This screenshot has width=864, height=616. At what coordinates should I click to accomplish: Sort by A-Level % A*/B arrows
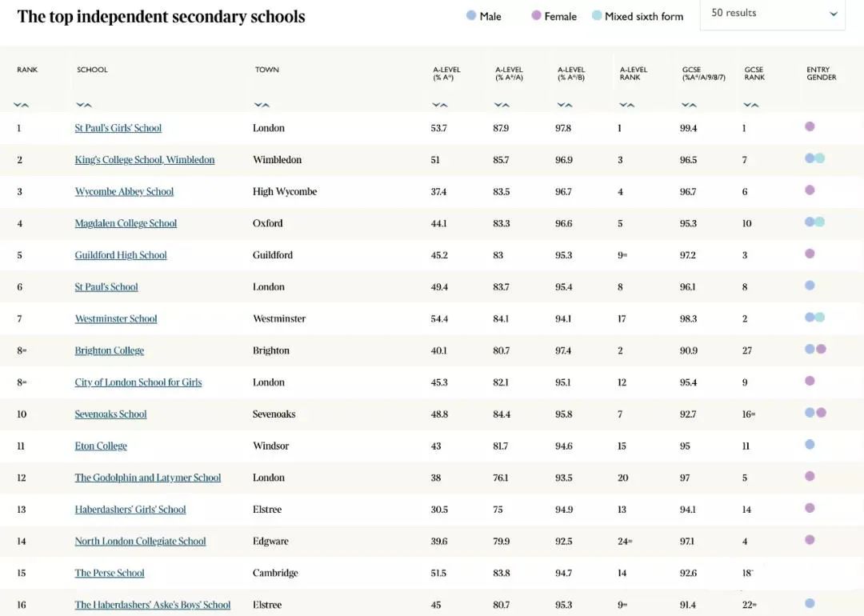(564, 105)
